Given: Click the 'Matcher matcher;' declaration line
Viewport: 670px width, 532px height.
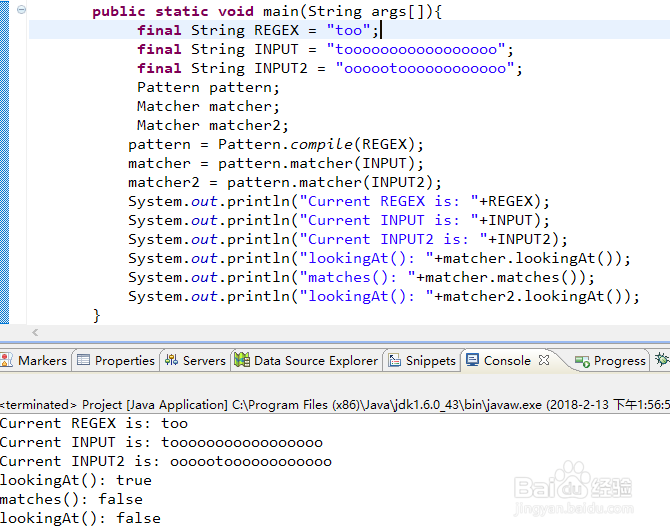Looking at the screenshot, I should point(208,106).
